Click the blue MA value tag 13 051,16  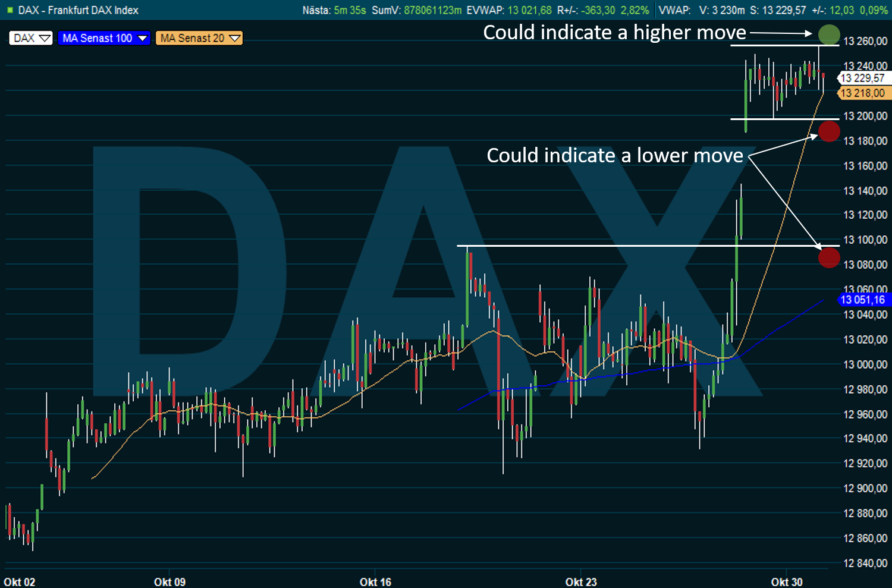863,300
